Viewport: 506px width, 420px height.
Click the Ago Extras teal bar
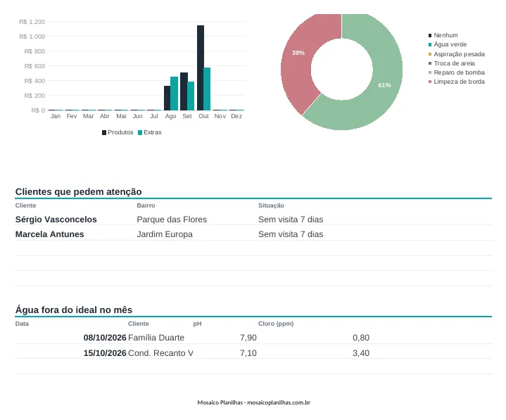tap(174, 94)
